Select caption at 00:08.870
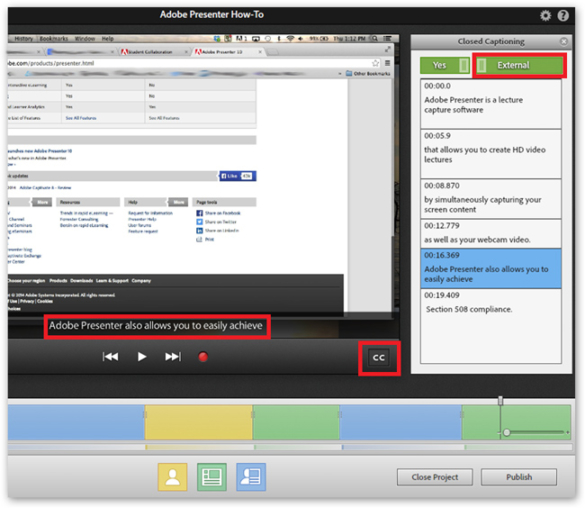 coord(491,199)
